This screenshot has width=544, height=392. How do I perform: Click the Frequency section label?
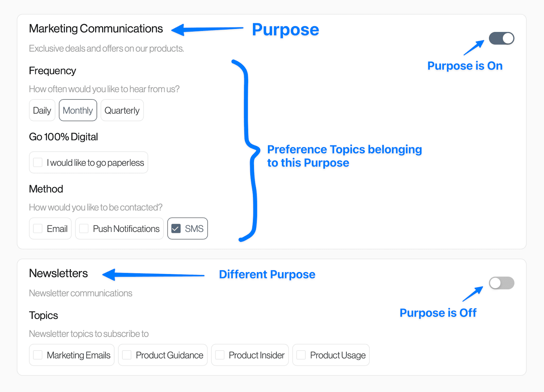[52, 71]
